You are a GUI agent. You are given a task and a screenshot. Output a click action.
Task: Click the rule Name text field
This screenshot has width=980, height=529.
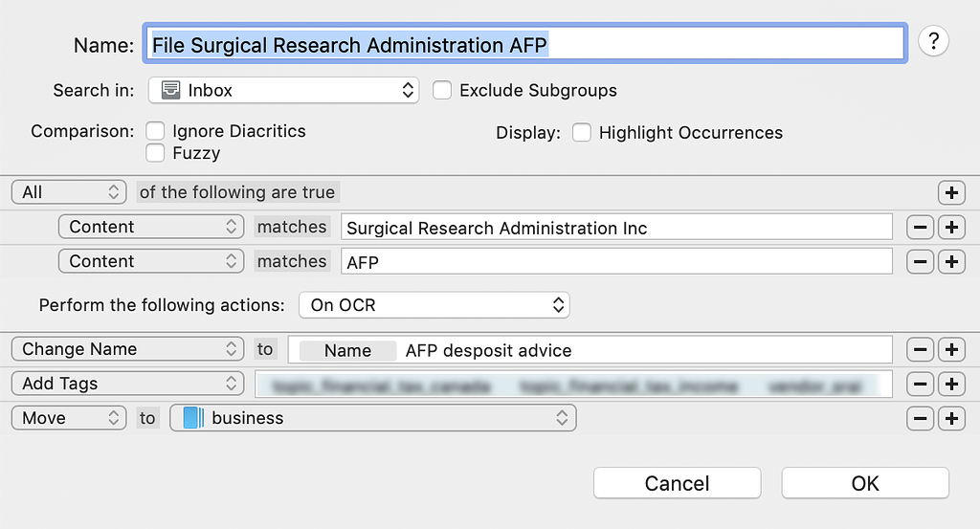pos(526,44)
